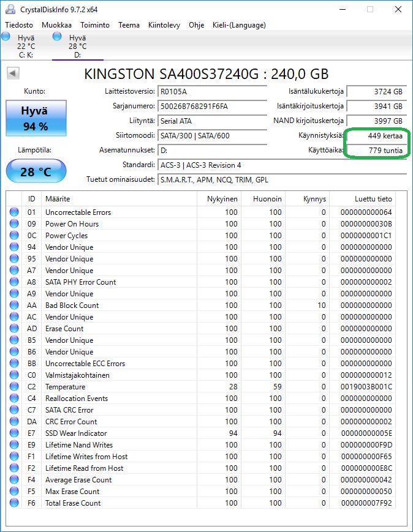The height and width of the screenshot is (532, 413).
Task: Click the CrystalDiskInfo app icon in title bar
Action: (10, 9)
